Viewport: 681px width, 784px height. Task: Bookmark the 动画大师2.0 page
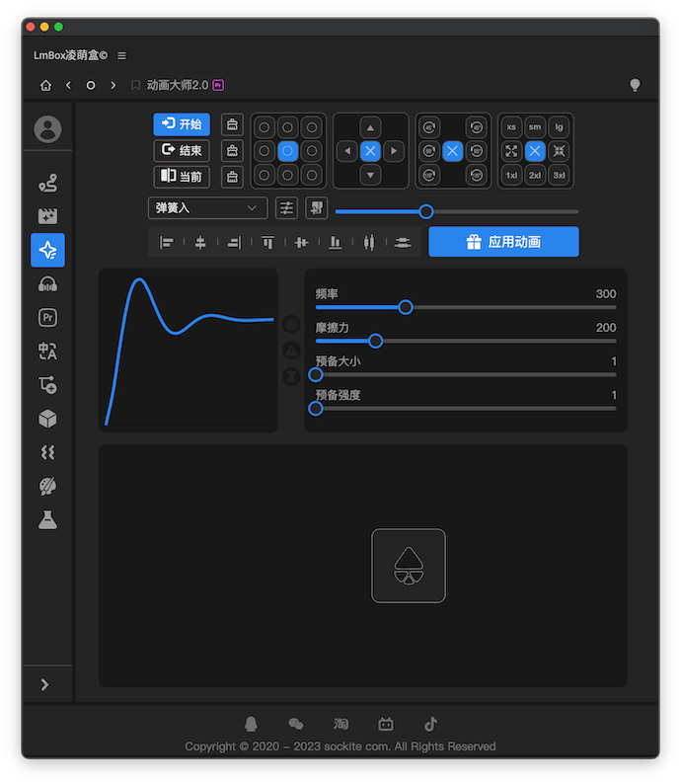135,86
